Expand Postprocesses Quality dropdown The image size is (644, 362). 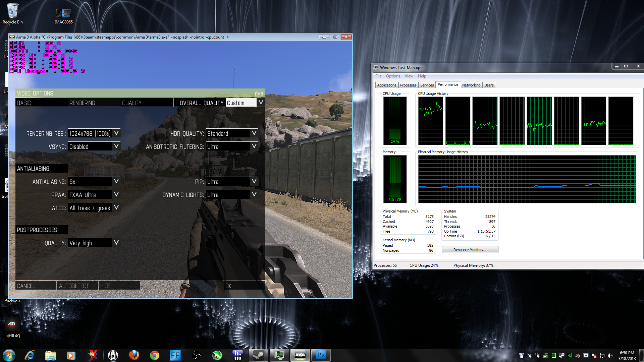(x=116, y=243)
